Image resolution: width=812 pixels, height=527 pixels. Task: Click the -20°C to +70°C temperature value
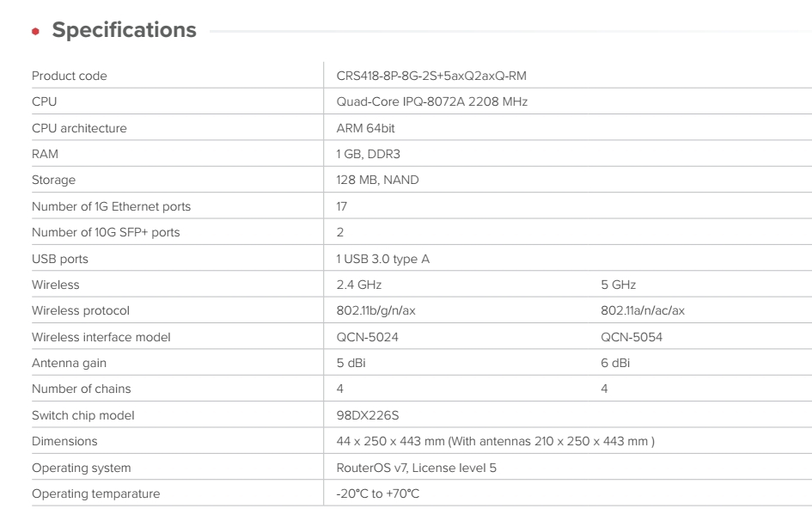click(377, 493)
